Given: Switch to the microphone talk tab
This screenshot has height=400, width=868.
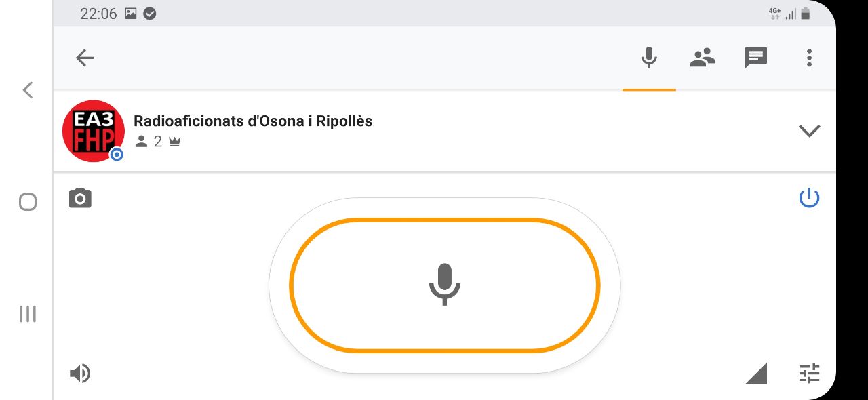Looking at the screenshot, I should 649,58.
